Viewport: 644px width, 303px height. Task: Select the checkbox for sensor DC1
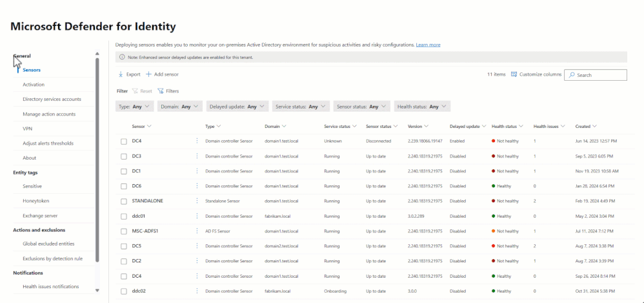124,171
